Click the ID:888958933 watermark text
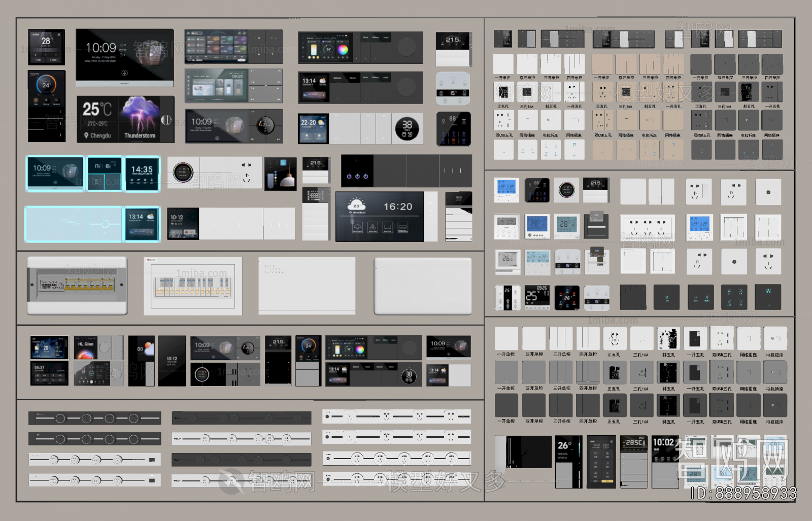Screen dimensions: 812x521 click(743, 493)
